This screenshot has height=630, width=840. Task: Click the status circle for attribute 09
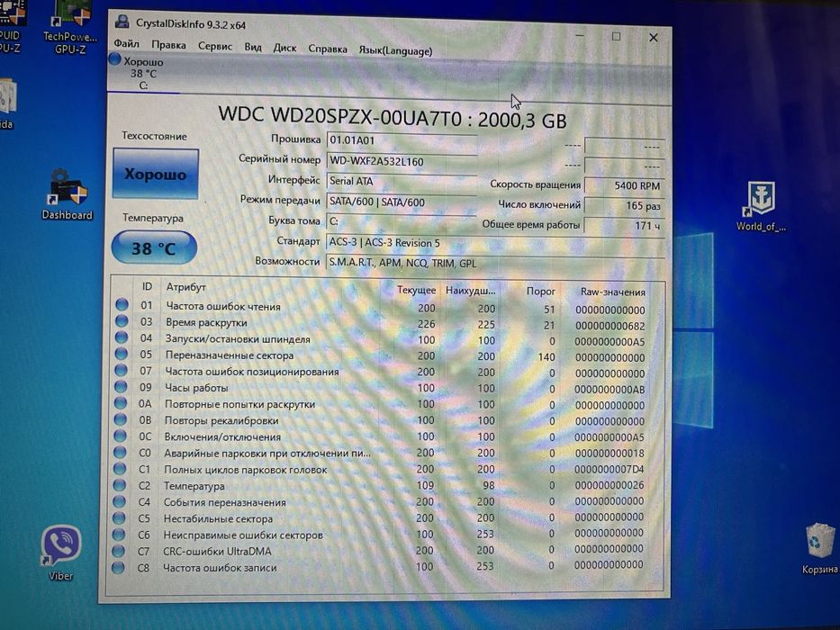coord(121,386)
